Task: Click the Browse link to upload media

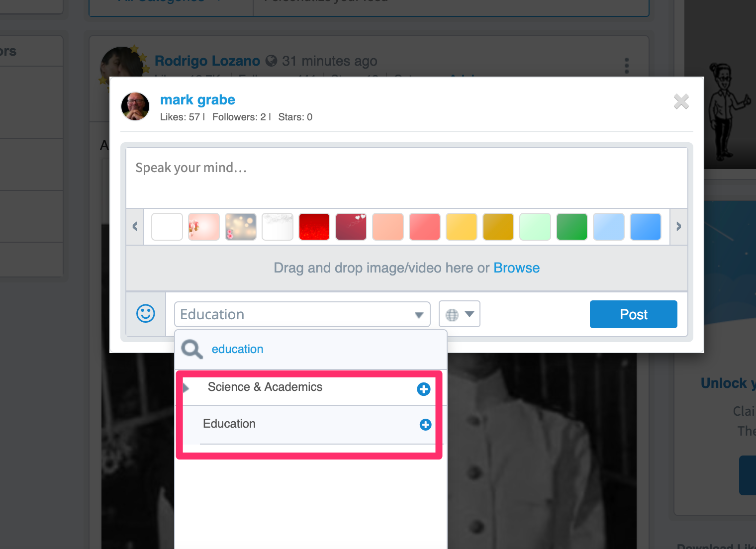Action: point(516,268)
